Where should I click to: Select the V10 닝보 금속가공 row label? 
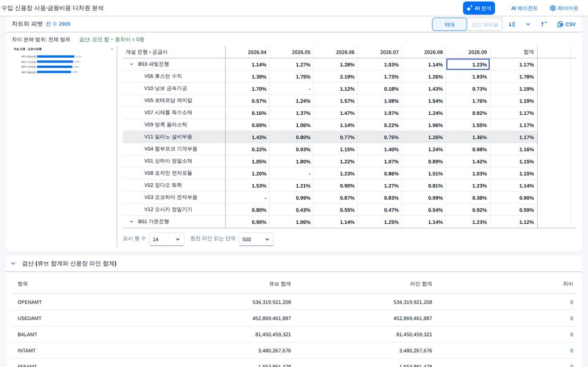tap(165, 89)
